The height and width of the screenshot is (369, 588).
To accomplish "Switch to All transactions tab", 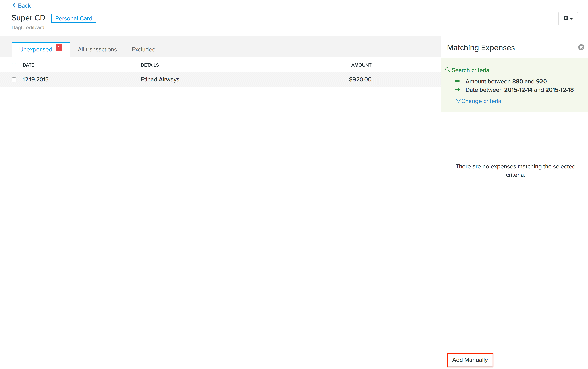I will pyautogui.click(x=97, y=49).
